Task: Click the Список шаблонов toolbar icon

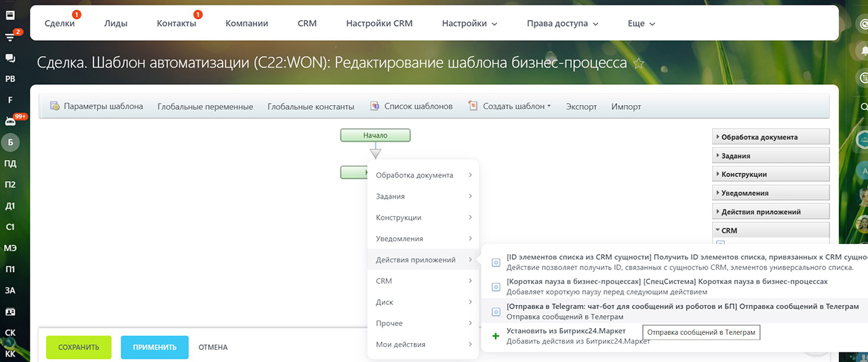Action: pyautogui.click(x=374, y=106)
